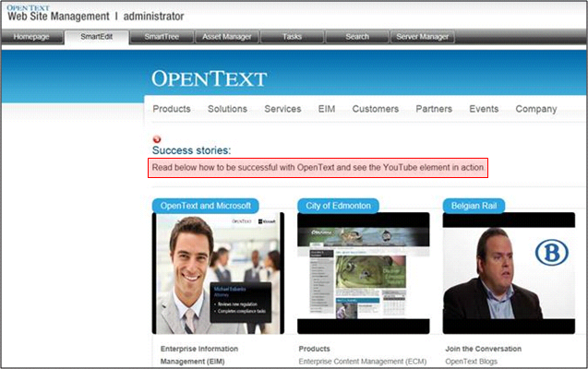This screenshot has width=588, height=369.
Task: Play the OpenText and Microsoft video thumbnail
Action: pos(218,273)
